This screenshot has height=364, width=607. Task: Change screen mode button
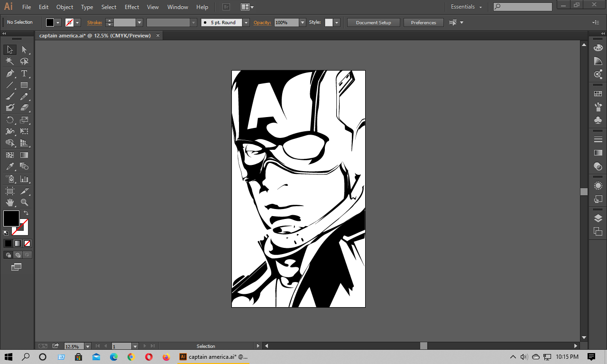pyautogui.click(x=17, y=267)
